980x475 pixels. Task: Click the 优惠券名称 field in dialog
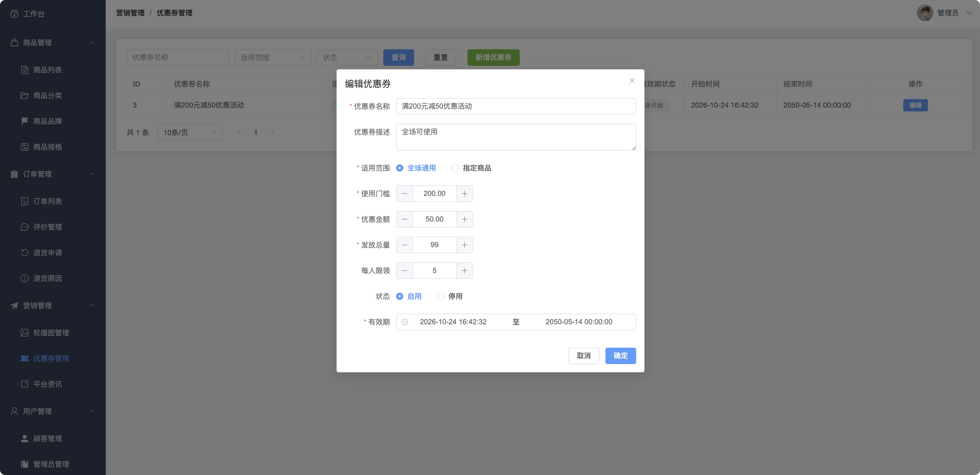[x=516, y=106]
